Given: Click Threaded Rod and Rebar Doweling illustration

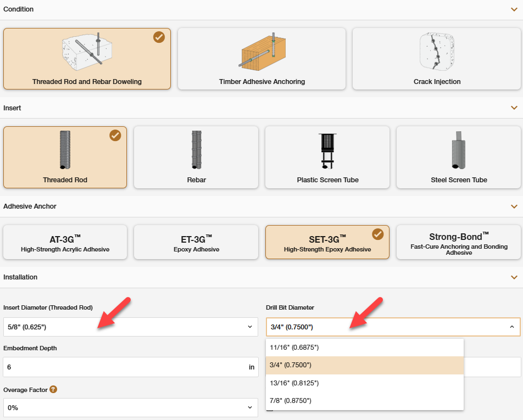Looking at the screenshot, I should (x=87, y=52).
